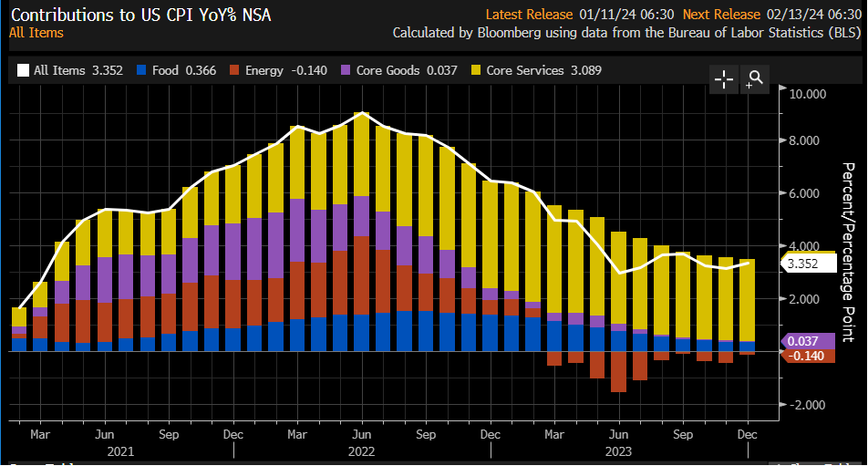Viewport: 868px width, 466px height.
Task: Click the 02/13/24 06:30 release date
Action: (813, 15)
